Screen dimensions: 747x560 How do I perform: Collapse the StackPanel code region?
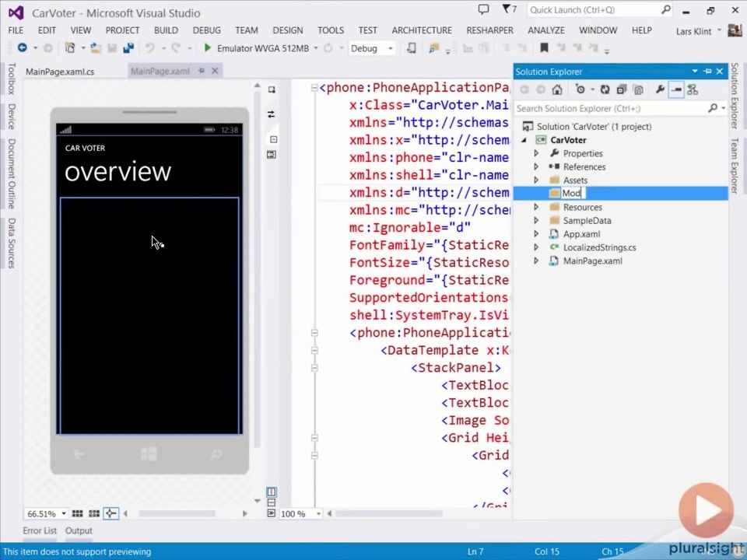[314, 368]
